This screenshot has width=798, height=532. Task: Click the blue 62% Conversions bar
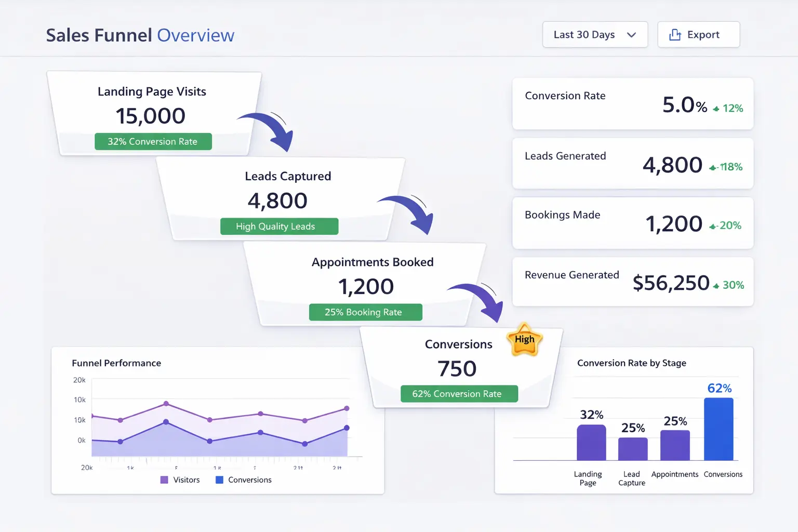pyautogui.click(x=718, y=429)
